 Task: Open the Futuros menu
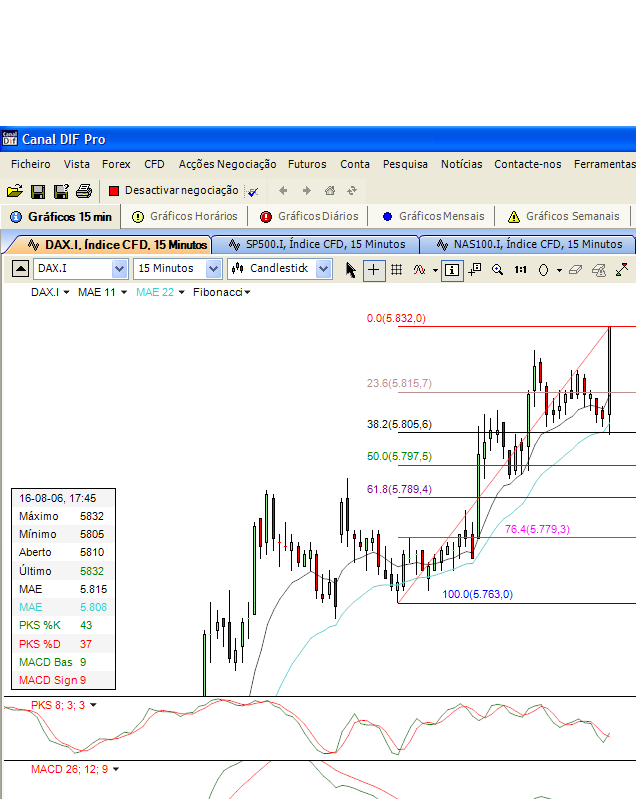[307, 164]
